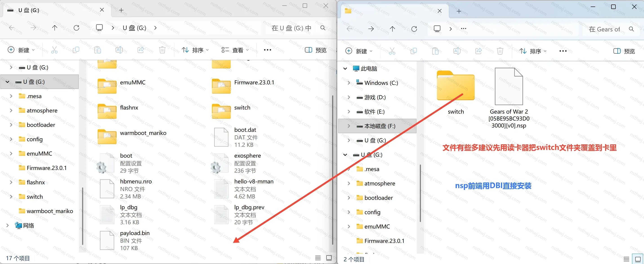The image size is (644, 264).
Task: Open the New dropdown in left window
Action: click(x=21, y=50)
